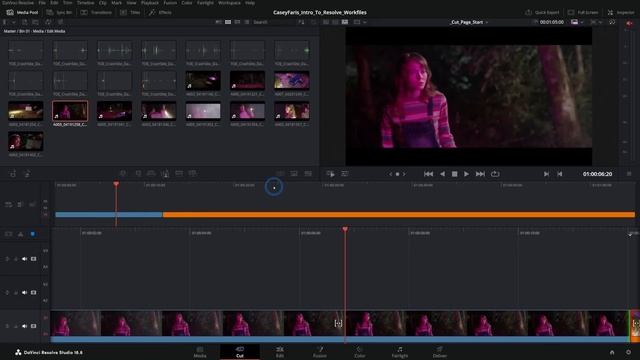Click the Ripple Overwrite edit icon

pyautogui.click(x=151, y=174)
